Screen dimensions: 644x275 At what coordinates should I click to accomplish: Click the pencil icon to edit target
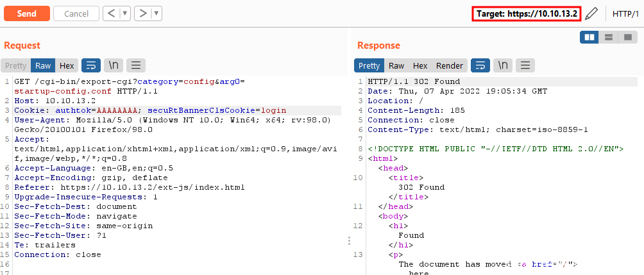click(x=592, y=13)
